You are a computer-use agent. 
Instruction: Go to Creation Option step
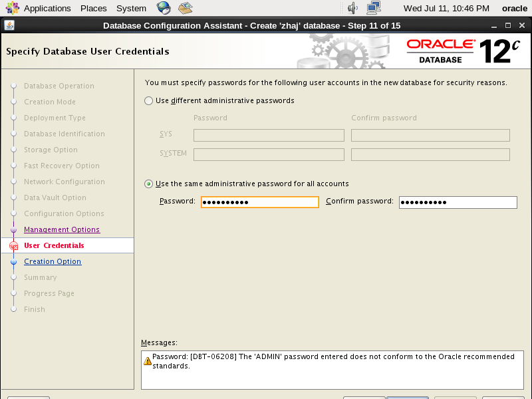[53, 261]
